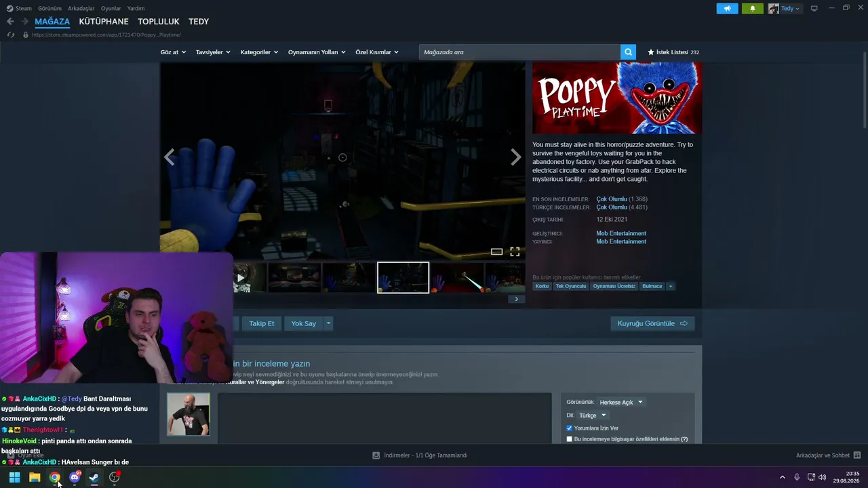Show next screenshot with right carousel arrow
The height and width of the screenshot is (488, 868).
coord(515,157)
